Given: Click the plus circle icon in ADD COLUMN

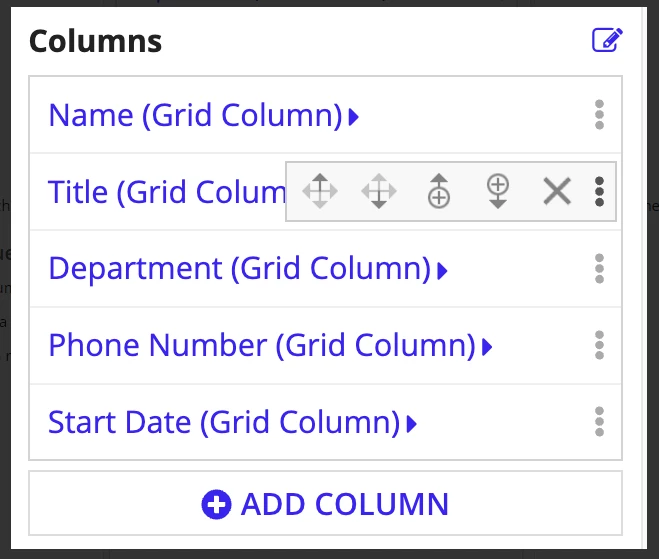Looking at the screenshot, I should [x=216, y=504].
